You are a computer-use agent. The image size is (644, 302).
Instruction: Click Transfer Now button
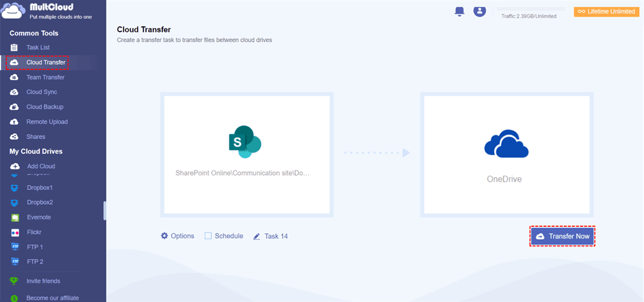point(562,236)
